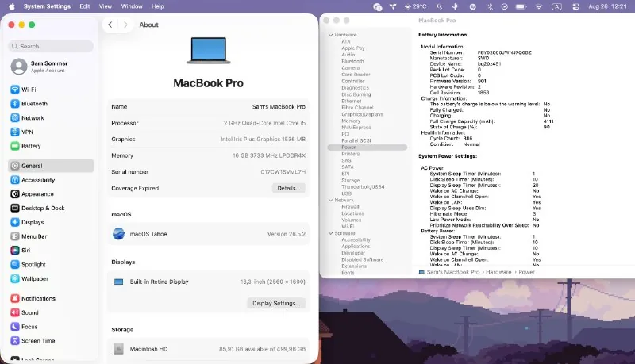The width and height of the screenshot is (635, 364).
Task: Open Focus settings in sidebar
Action: (51, 327)
